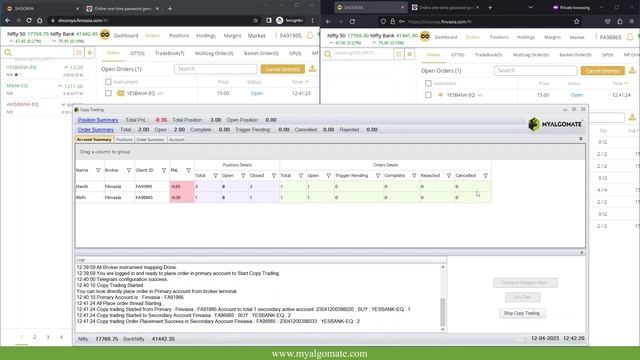Filter the Trigger Pending column
640x360 pixels.
378,176
